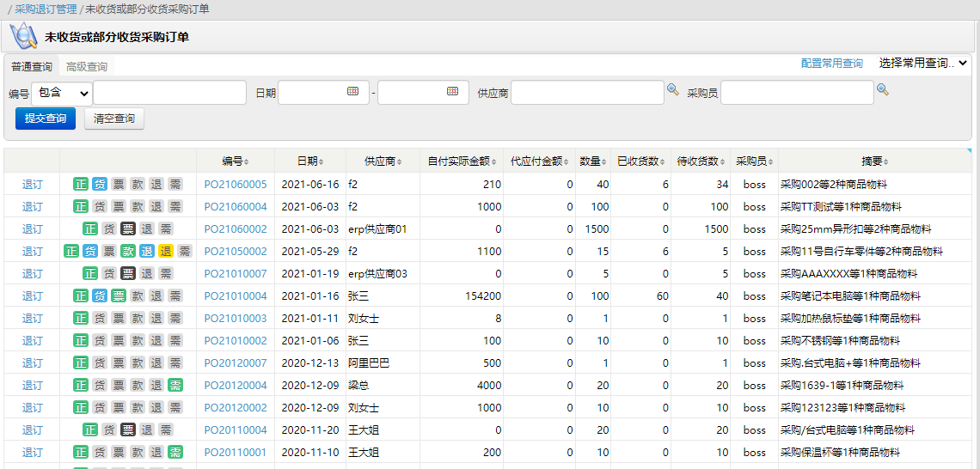Sort table by 自付实际金额 column

coord(462,161)
